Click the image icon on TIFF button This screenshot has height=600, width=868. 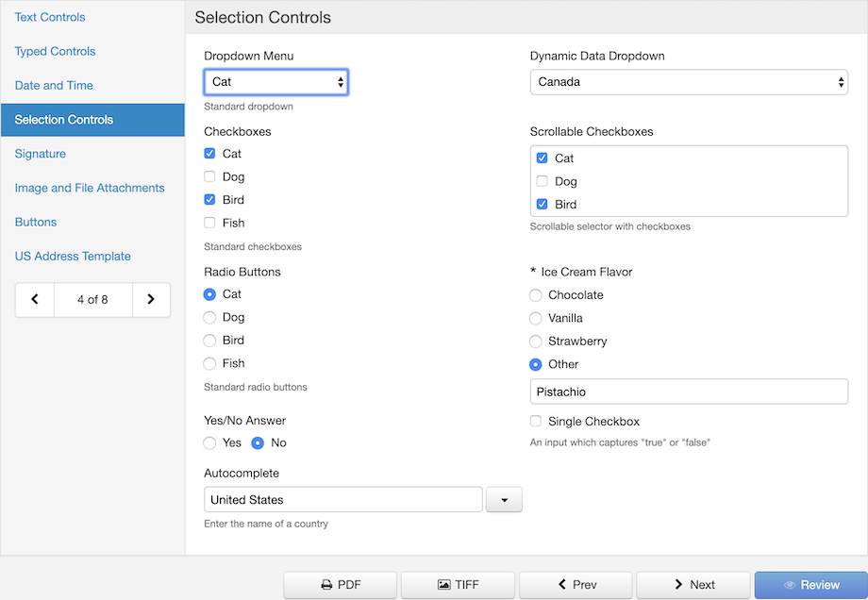tap(444, 585)
